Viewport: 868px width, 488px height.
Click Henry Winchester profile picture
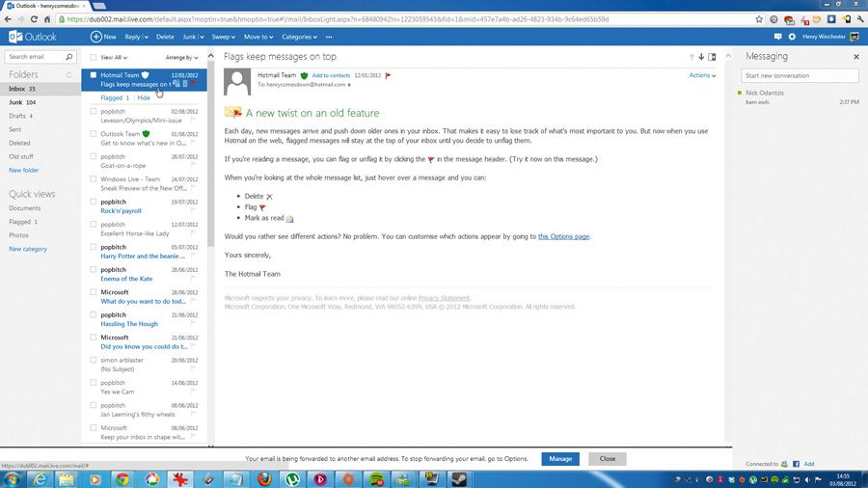[x=854, y=37]
